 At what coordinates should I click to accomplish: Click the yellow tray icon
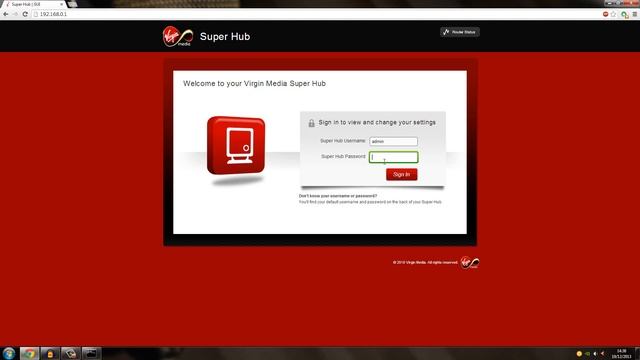579,353
